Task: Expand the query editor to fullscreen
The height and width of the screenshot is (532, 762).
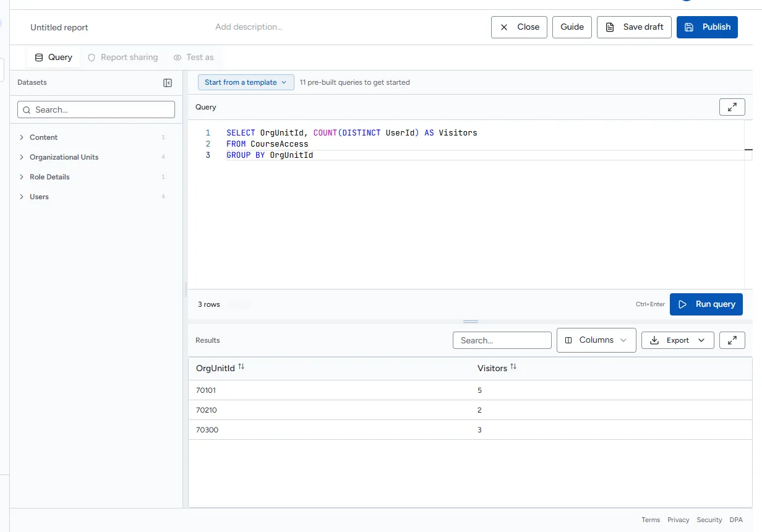Action: click(732, 107)
